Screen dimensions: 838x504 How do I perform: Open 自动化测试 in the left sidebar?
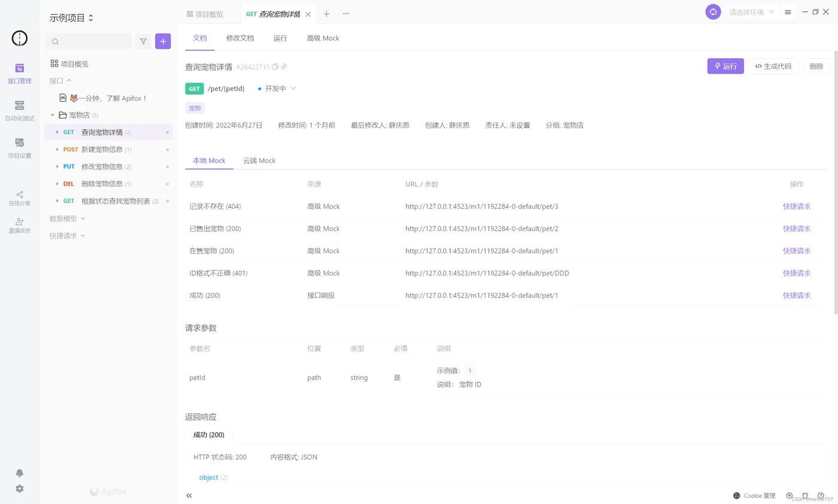20,111
